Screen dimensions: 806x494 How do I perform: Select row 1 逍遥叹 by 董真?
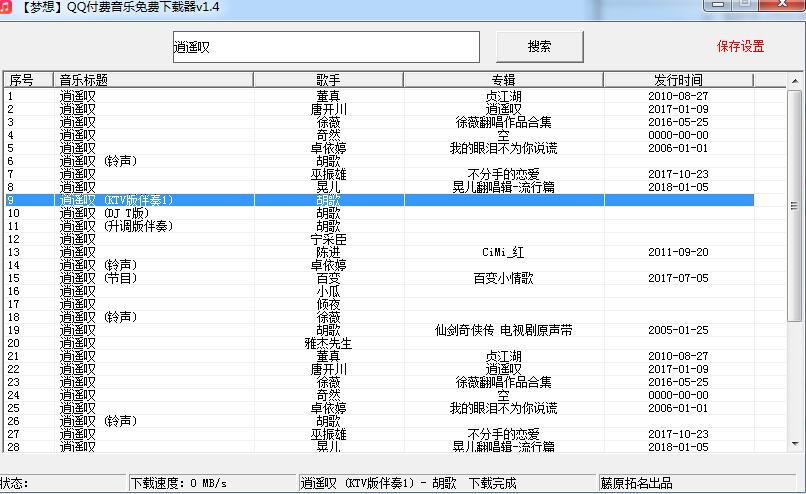tap(379, 96)
